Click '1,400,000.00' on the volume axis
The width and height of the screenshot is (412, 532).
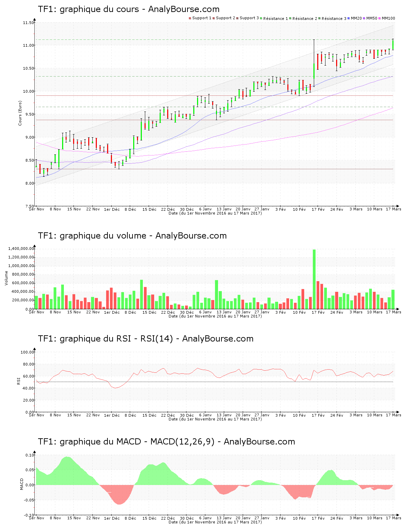point(21,248)
